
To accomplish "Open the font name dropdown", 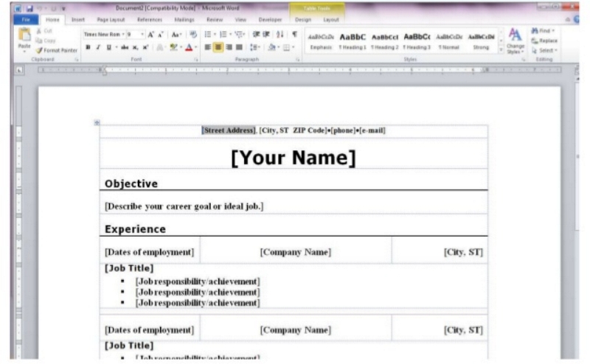I will pos(123,35).
